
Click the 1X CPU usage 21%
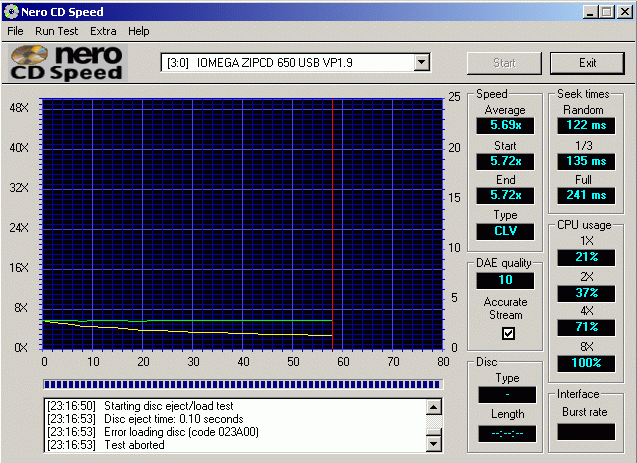coord(586,257)
